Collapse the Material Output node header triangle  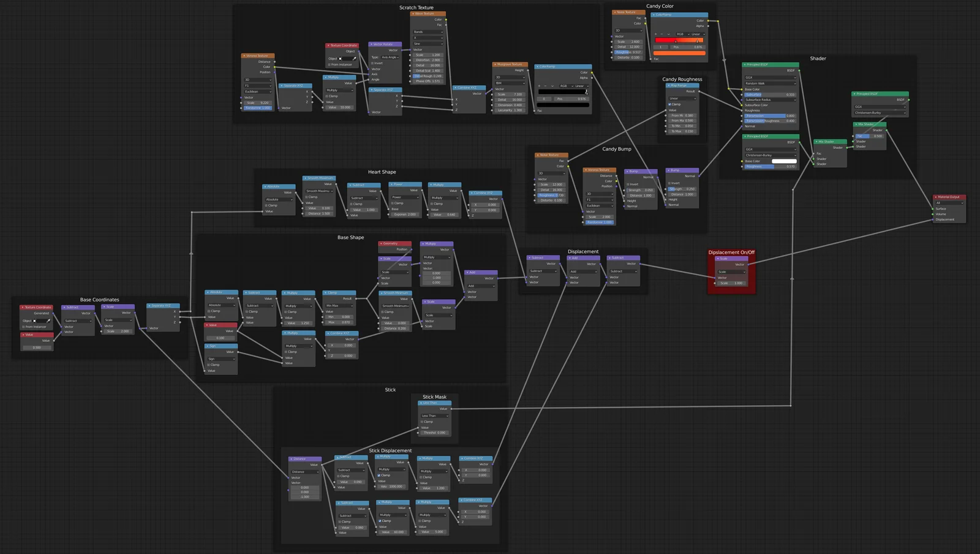(936, 197)
